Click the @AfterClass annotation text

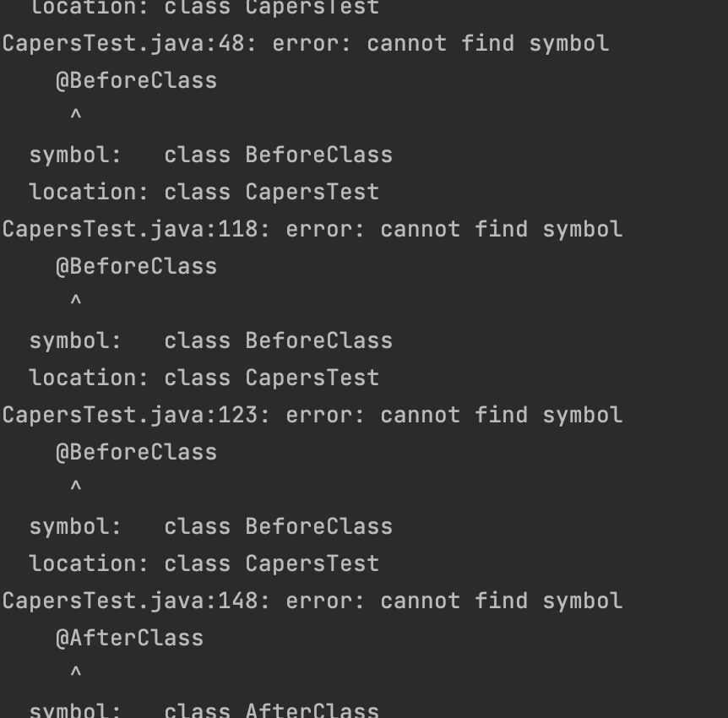click(x=129, y=638)
